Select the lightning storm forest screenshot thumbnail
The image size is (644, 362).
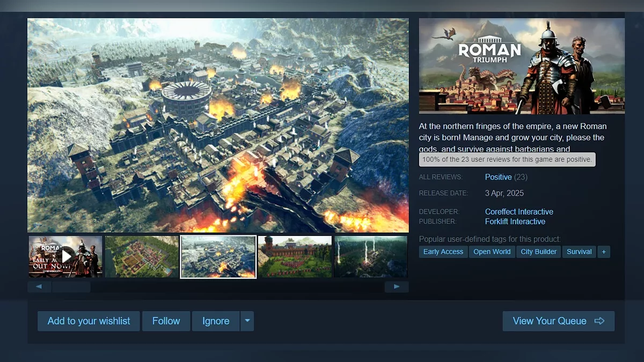(x=370, y=256)
